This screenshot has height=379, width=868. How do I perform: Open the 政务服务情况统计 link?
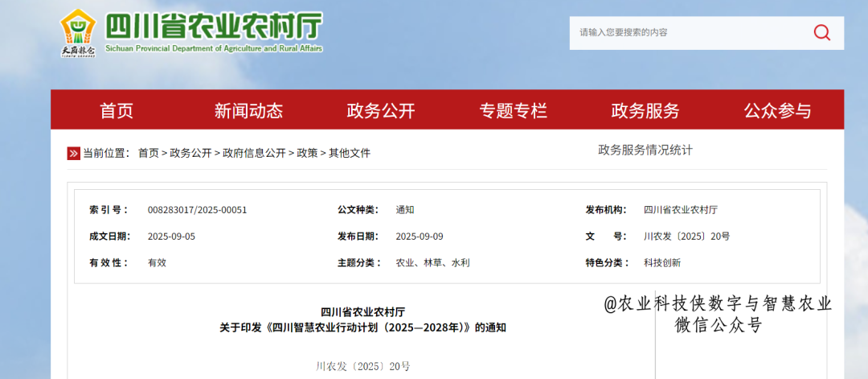click(x=645, y=150)
